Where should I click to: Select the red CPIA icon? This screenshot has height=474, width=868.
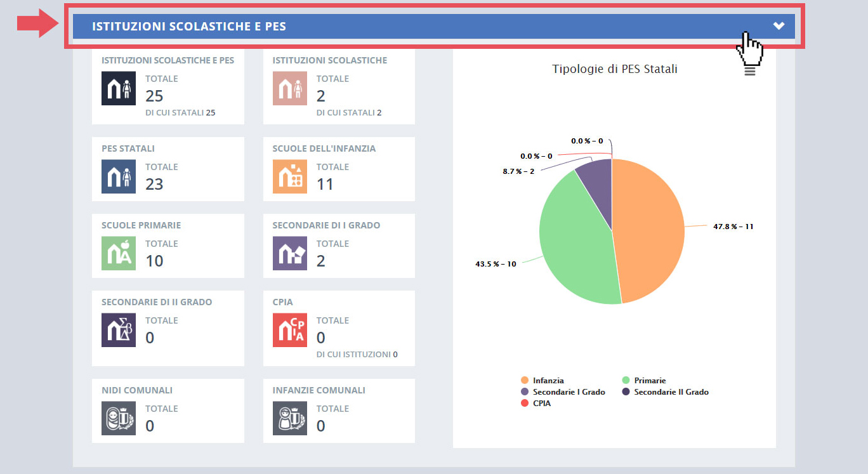point(290,330)
